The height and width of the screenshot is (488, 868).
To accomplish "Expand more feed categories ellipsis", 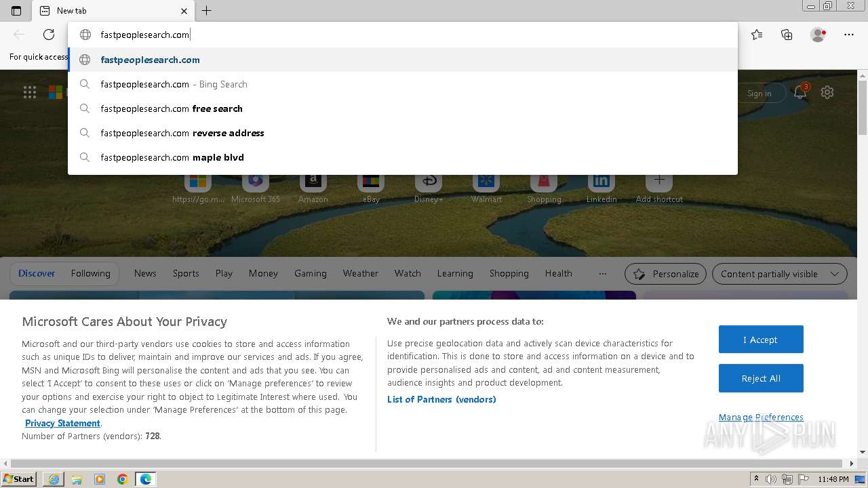I will (603, 273).
